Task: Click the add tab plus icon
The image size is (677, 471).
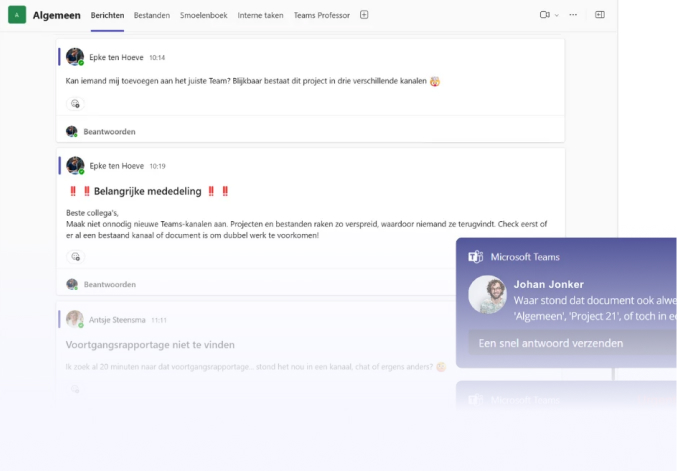Action: tap(364, 15)
